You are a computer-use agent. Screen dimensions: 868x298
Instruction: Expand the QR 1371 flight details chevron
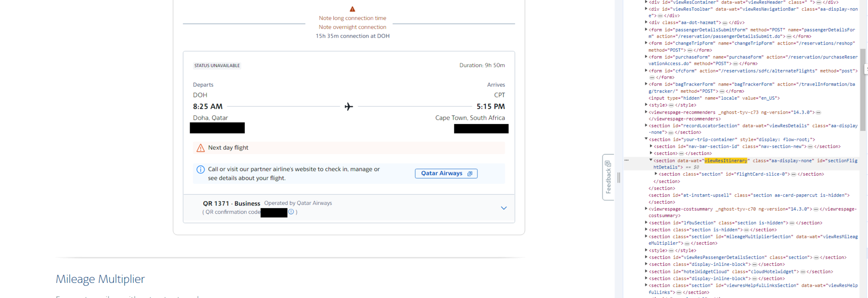[503, 208]
